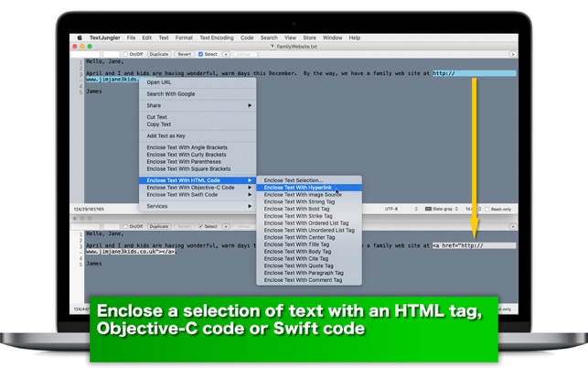Open the dimmed popup next to plus button
This screenshot has height=368, width=588.
point(246,54)
